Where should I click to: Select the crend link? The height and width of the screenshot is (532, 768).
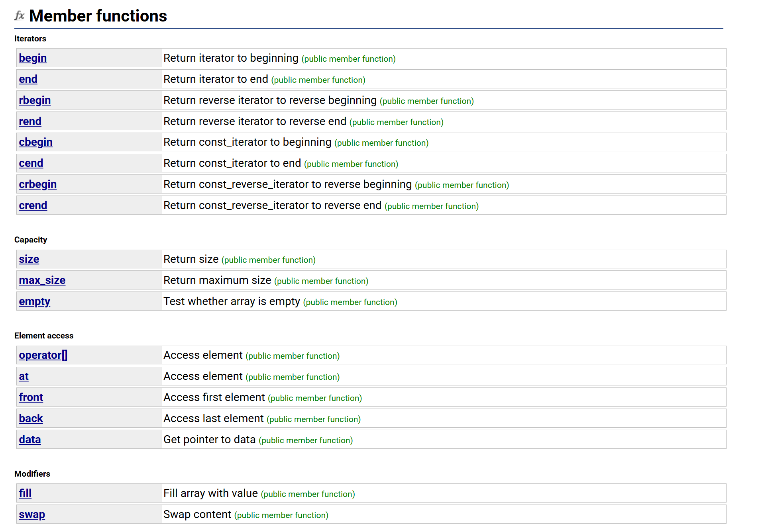click(33, 205)
